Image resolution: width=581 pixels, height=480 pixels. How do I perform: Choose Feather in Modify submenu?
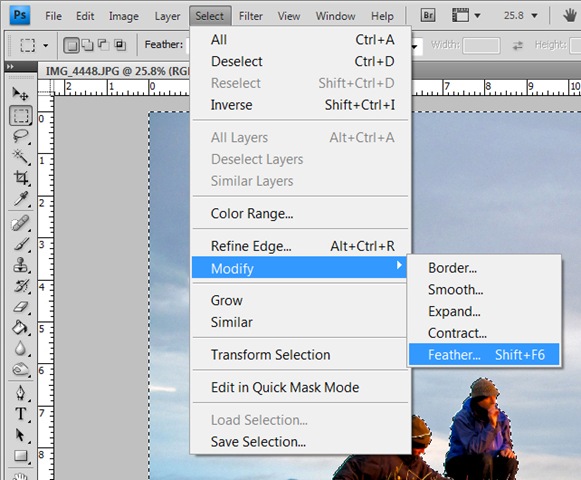point(484,355)
